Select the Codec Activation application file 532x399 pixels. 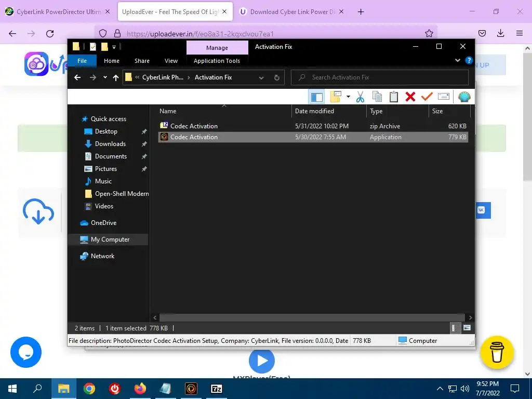(313, 137)
